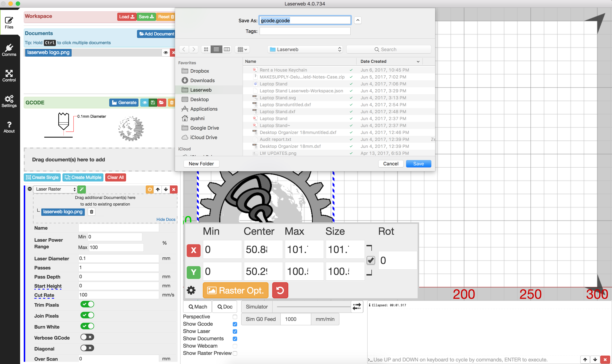Viewport: 612px width, 364px height.
Task: Click the workspace Load button
Action: click(127, 17)
